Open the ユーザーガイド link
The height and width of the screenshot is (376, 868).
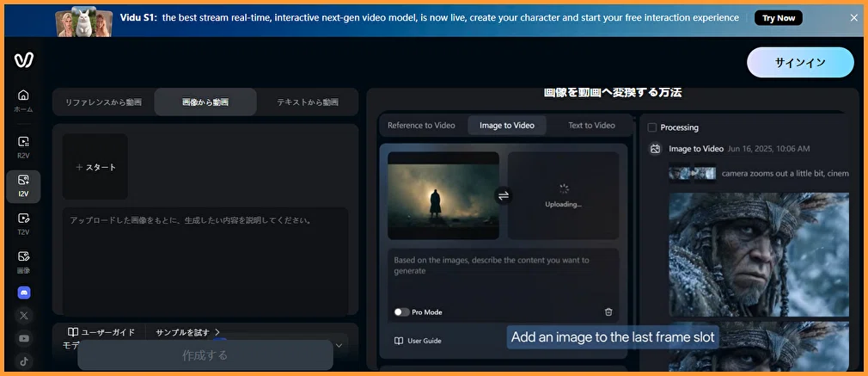point(101,332)
